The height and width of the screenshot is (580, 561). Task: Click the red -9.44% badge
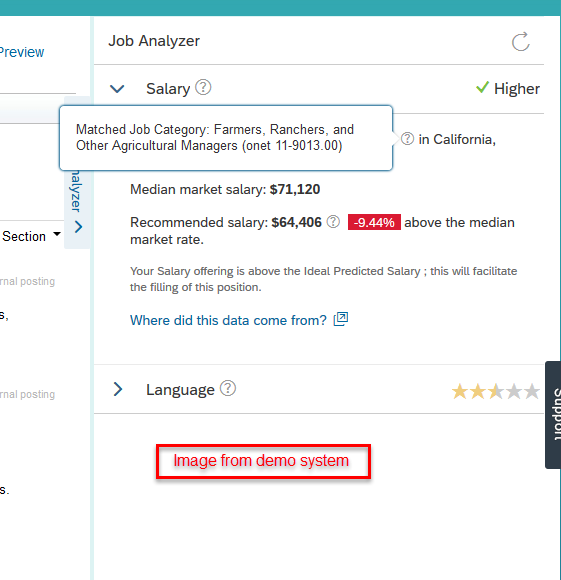pos(374,222)
